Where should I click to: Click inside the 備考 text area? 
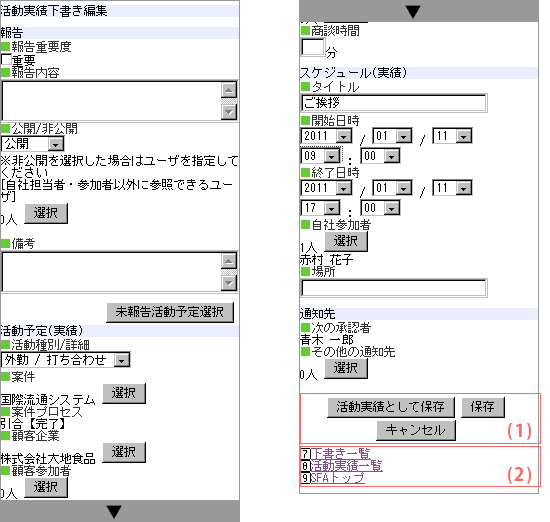112,272
